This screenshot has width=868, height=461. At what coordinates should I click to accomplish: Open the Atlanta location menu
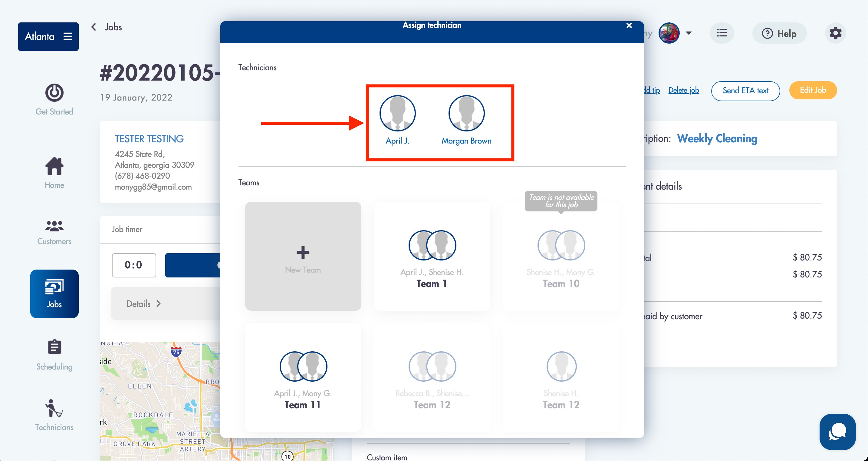[x=48, y=36]
